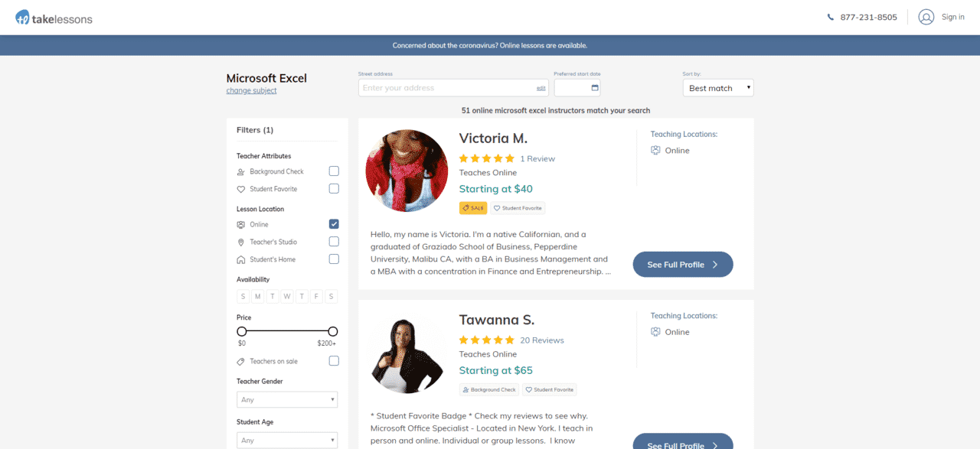The height and width of the screenshot is (449, 980).
Task: Click Tawanna's 'Starting at $65' price
Action: (496, 370)
